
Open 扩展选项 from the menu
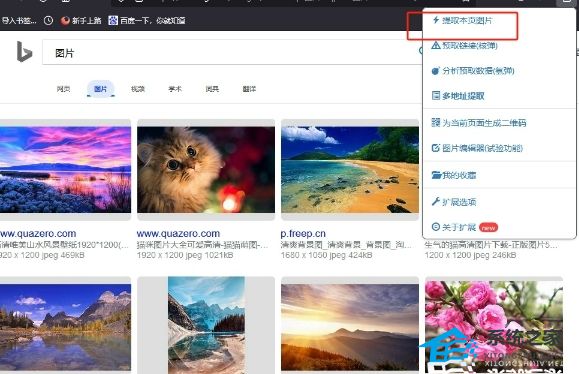point(459,202)
